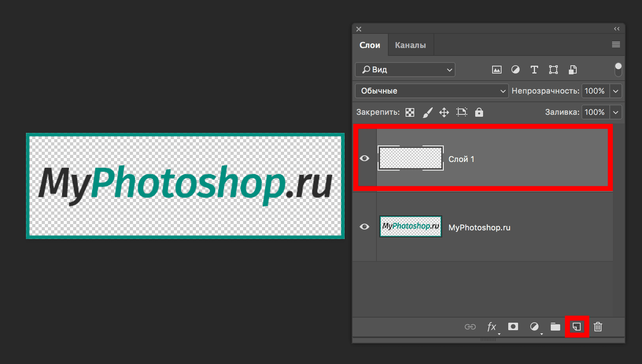Collapse the panel with the double arrows
The width and height of the screenshot is (642, 364).
[617, 28]
